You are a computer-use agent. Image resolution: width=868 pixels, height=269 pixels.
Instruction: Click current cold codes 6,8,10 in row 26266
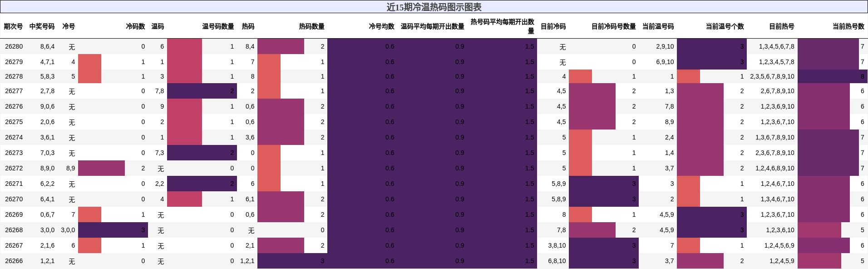pyautogui.click(x=557, y=261)
